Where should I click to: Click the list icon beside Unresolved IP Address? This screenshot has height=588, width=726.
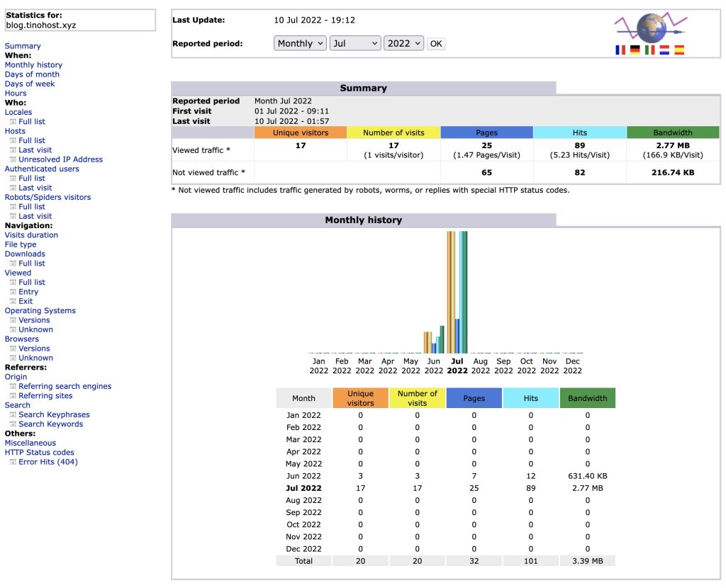(x=13, y=159)
